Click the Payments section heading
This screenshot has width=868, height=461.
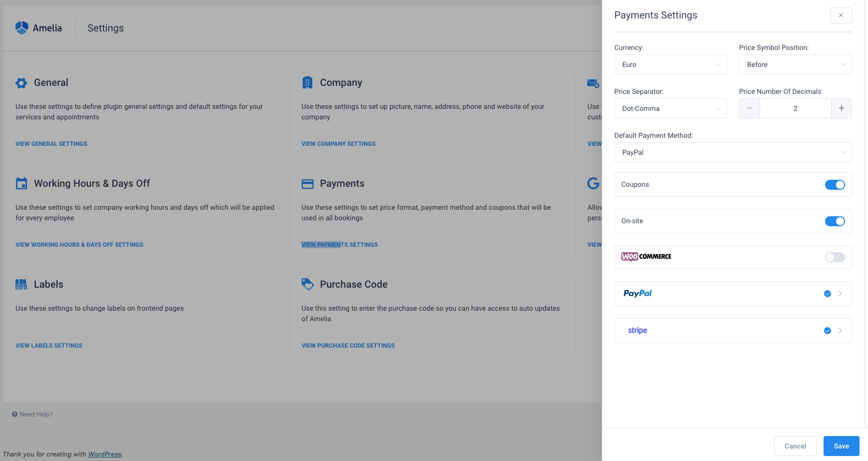[x=342, y=184]
